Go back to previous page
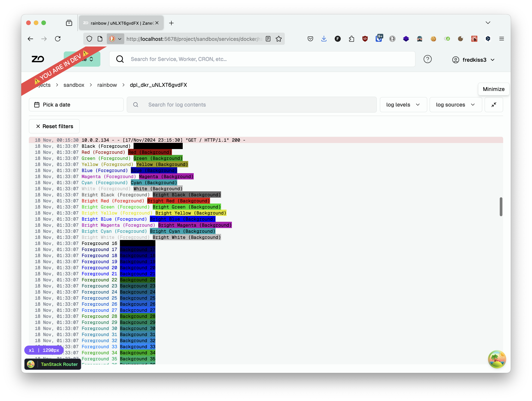This screenshot has height=401, width=532. pyautogui.click(x=30, y=39)
